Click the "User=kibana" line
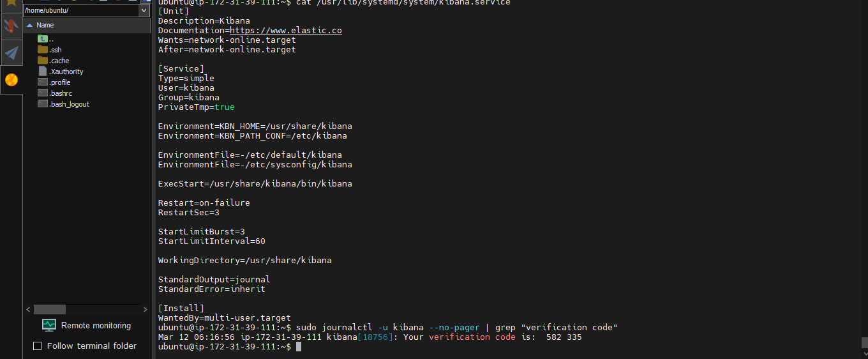This screenshot has height=359, width=868. [186, 88]
